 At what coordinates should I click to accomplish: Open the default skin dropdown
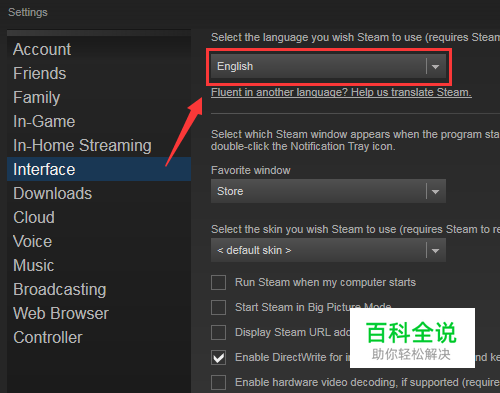[328, 250]
